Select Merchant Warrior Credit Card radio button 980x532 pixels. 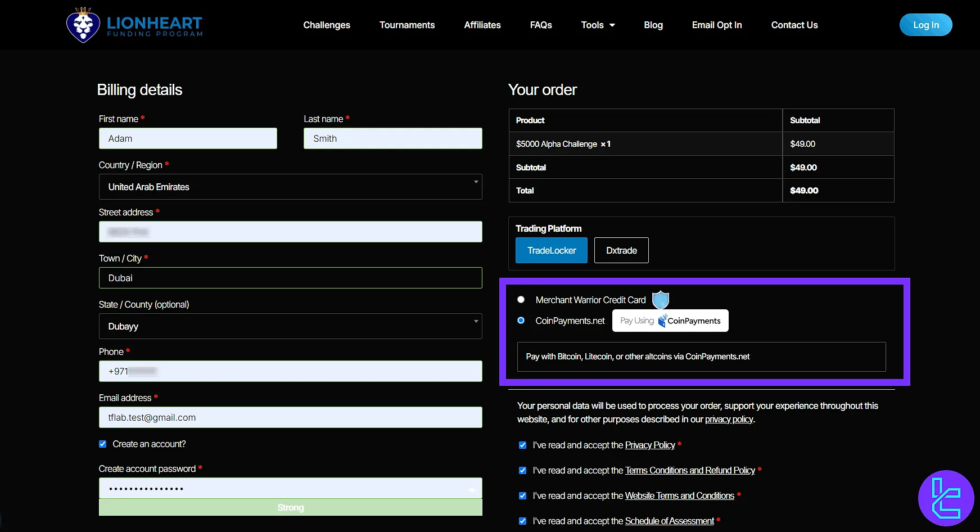tap(521, 300)
